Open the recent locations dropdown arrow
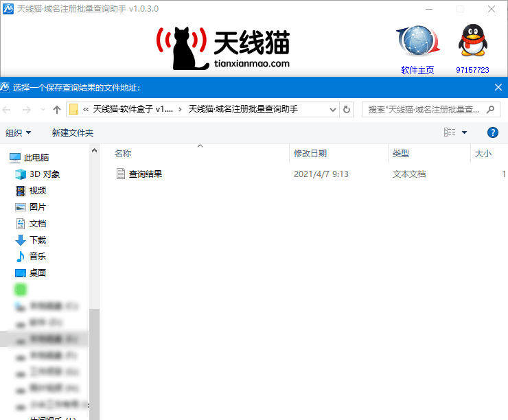 [x=43, y=110]
